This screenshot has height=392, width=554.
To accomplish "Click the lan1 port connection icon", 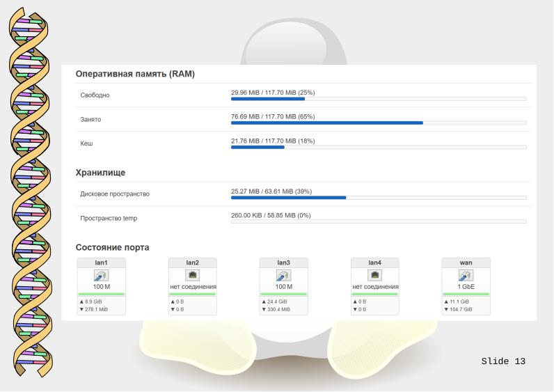I will 102,276.
